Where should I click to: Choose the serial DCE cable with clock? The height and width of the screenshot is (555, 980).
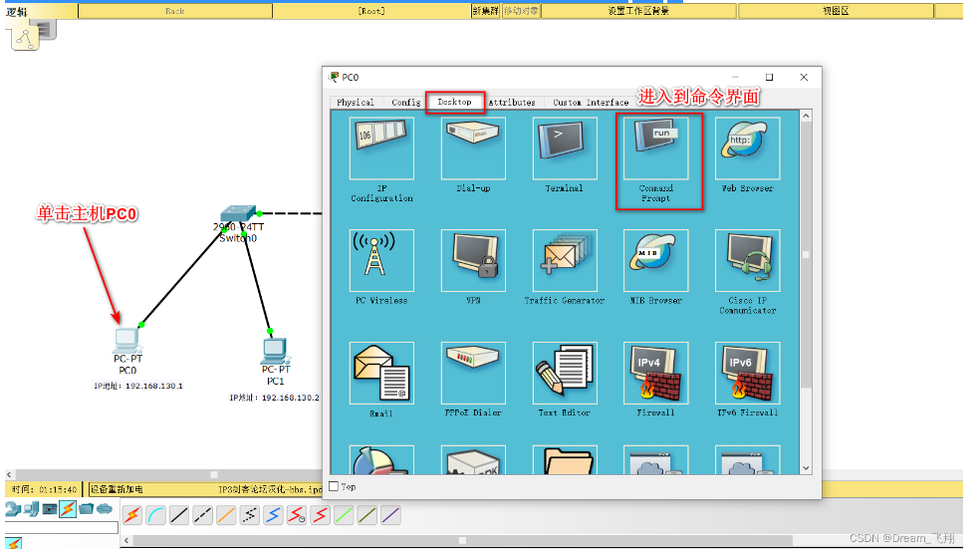click(297, 515)
